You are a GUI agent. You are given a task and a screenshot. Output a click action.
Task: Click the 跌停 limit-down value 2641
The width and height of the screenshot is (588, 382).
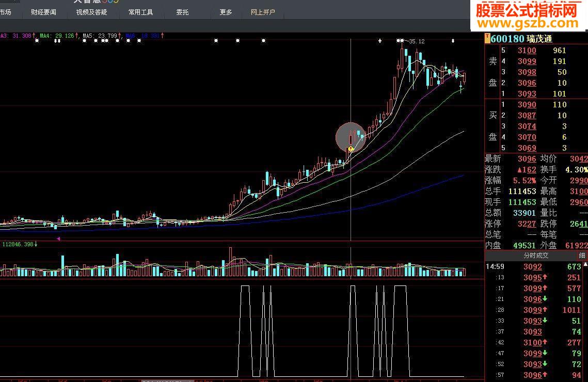coord(579,224)
